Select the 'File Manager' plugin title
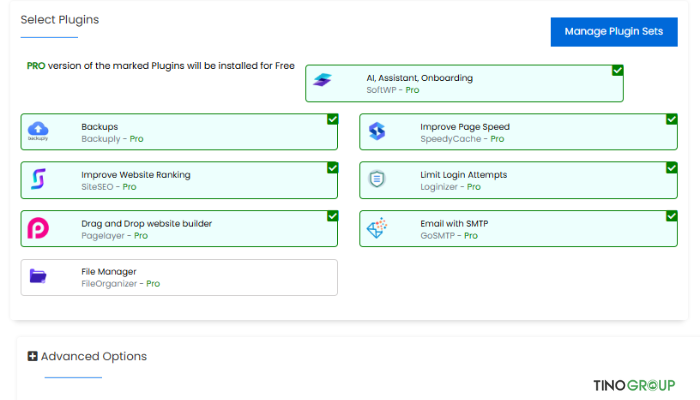The image size is (700, 400). point(108,271)
